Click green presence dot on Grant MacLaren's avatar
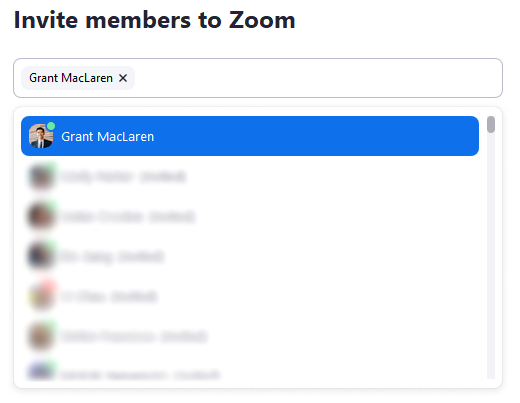 (x=51, y=126)
